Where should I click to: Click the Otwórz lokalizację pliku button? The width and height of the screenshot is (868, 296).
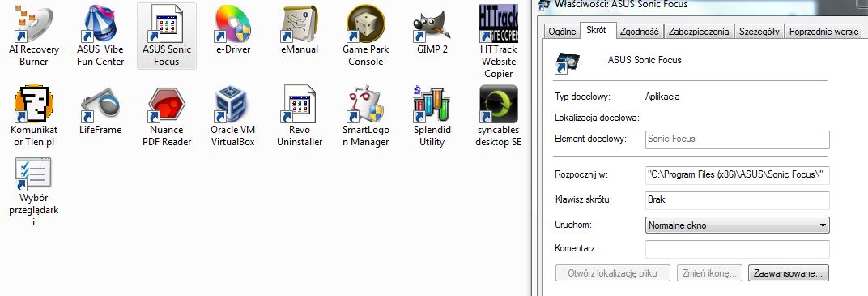click(612, 272)
